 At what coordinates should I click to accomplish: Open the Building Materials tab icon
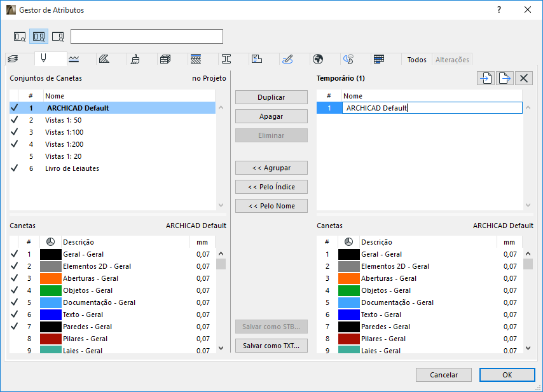click(165, 59)
